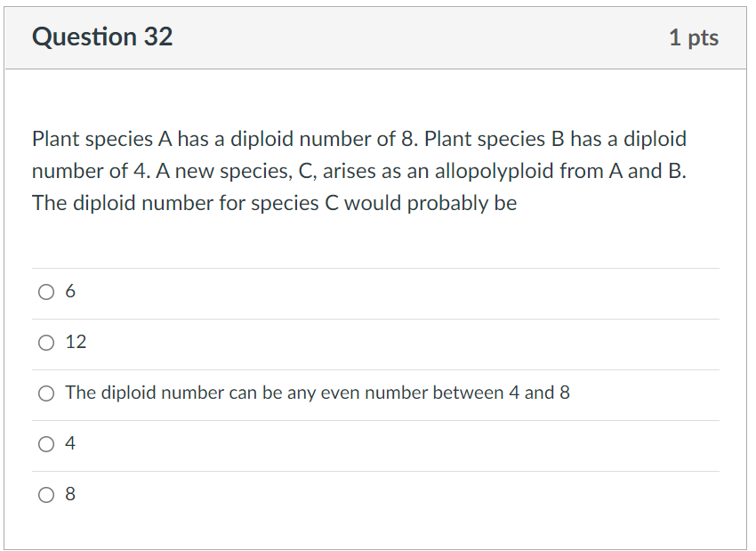Click the "1 pts" points indicator
The height and width of the screenshot is (551, 756).
coord(694,37)
